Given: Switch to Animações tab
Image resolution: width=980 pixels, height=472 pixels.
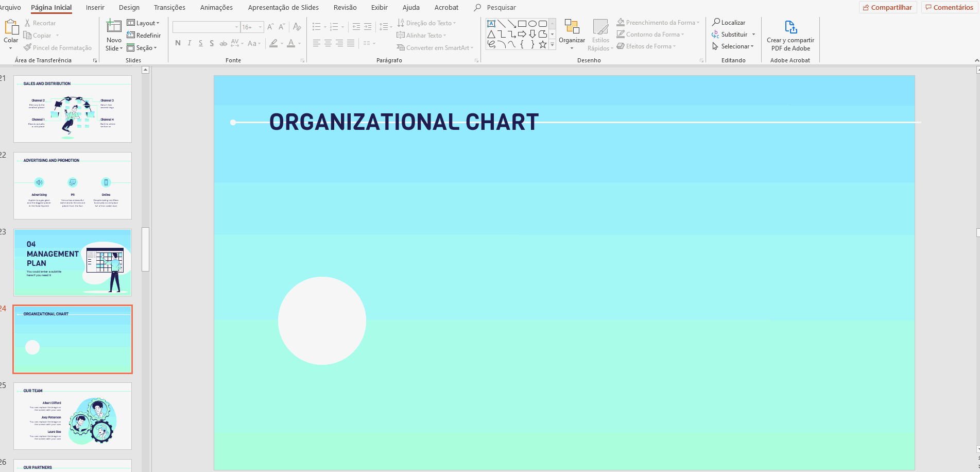Looking at the screenshot, I should pyautogui.click(x=216, y=7).
